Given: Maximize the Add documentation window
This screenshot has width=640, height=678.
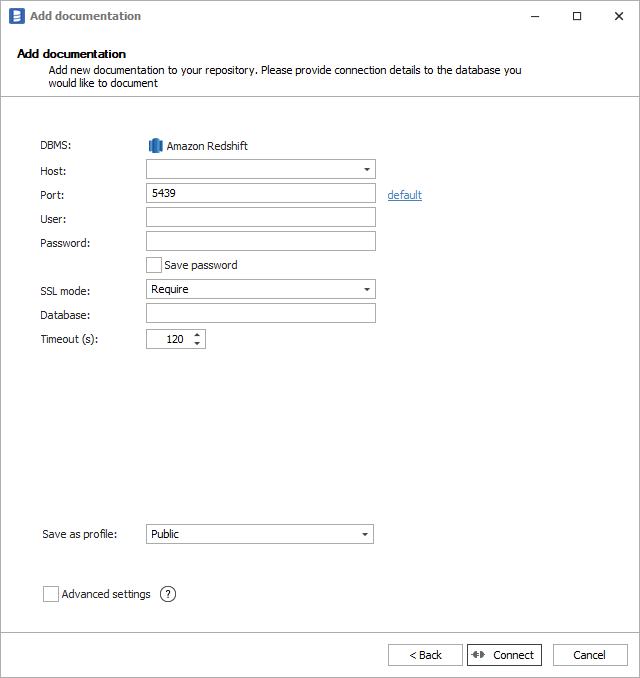Looking at the screenshot, I should click(x=577, y=16).
